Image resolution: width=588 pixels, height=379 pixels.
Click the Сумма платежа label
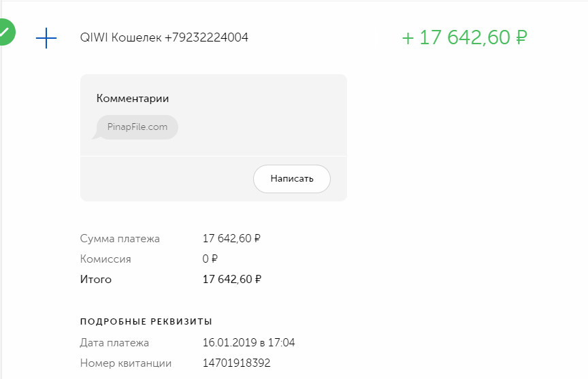coord(120,239)
